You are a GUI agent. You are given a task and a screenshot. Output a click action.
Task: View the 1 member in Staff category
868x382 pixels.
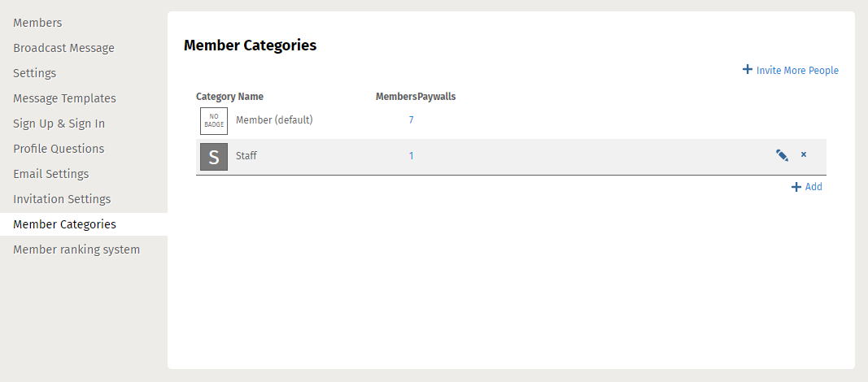(x=411, y=156)
